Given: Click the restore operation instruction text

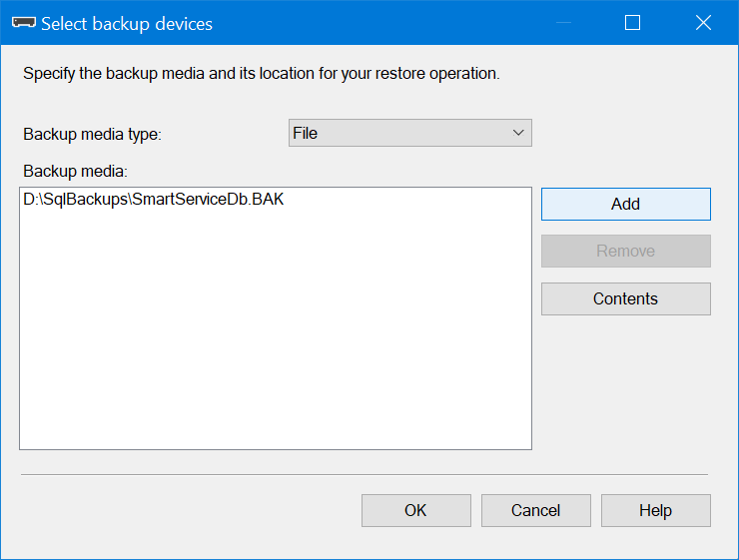Looking at the screenshot, I should tap(262, 74).
